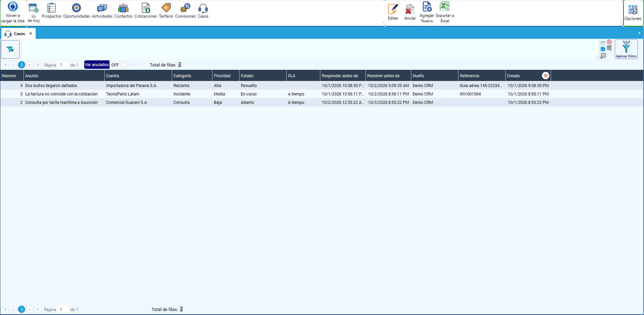Open the Tarifario price tag icon
The height and width of the screenshot is (315, 644).
[x=166, y=7]
